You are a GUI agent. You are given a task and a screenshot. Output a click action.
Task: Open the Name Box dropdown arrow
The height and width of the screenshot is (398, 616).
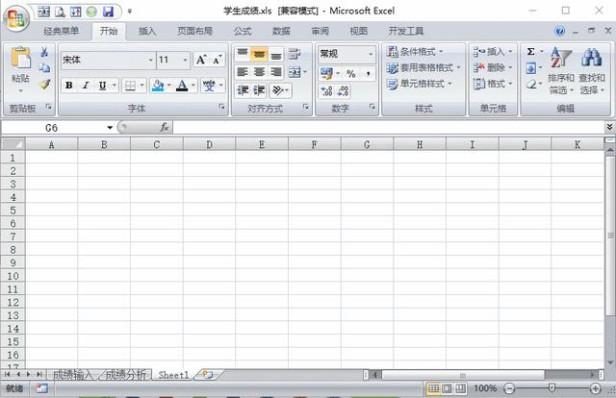(x=110, y=127)
